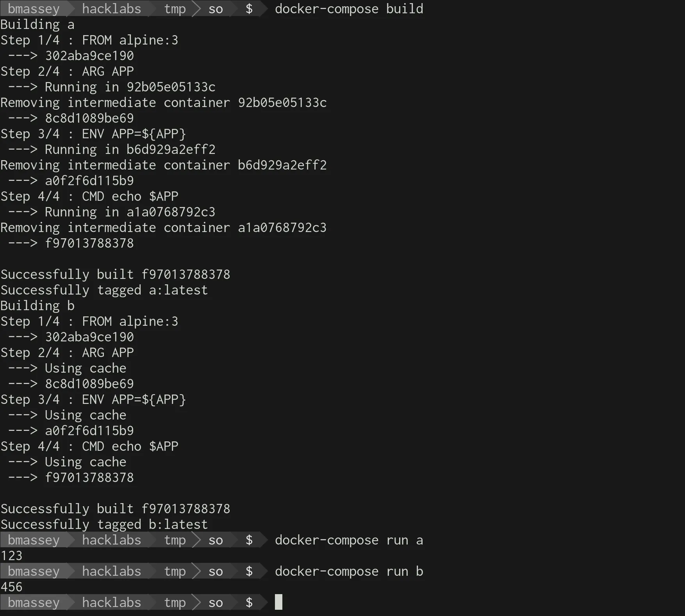Click the "docker-compose build" command text
The width and height of the screenshot is (685, 616).
(x=349, y=9)
